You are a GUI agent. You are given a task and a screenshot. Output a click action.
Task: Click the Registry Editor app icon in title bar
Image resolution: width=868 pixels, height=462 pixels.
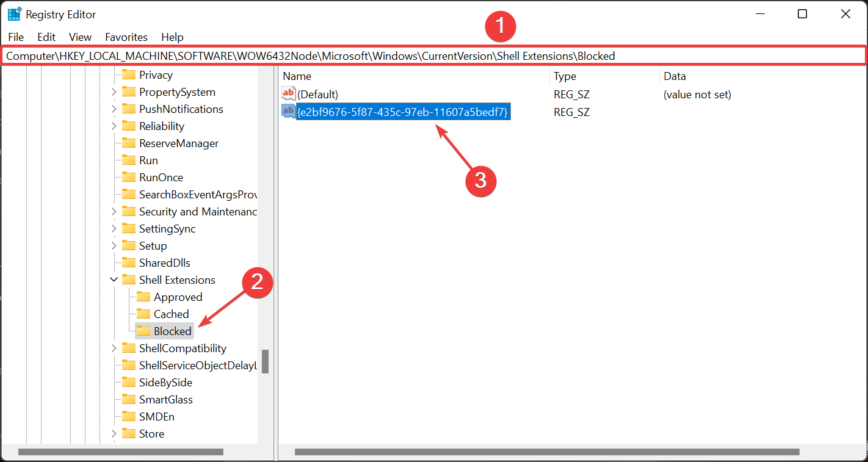click(x=15, y=14)
